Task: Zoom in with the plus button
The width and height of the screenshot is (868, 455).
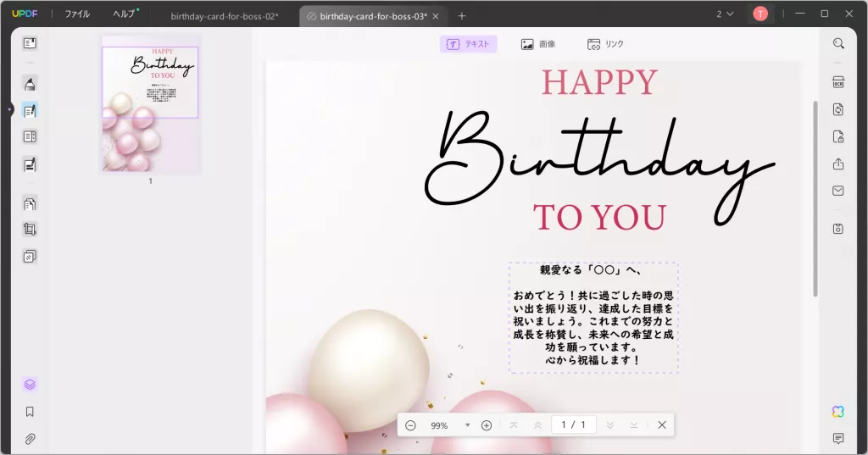Action: click(487, 425)
